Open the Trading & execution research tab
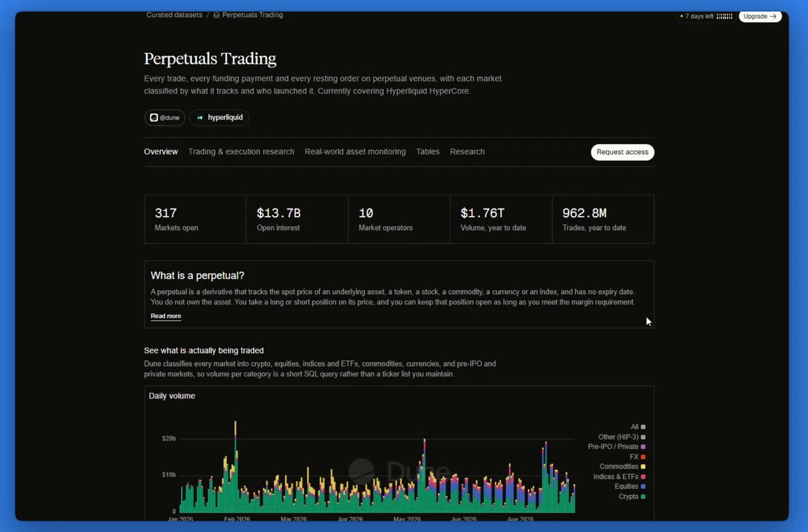This screenshot has width=808, height=532. click(x=241, y=152)
